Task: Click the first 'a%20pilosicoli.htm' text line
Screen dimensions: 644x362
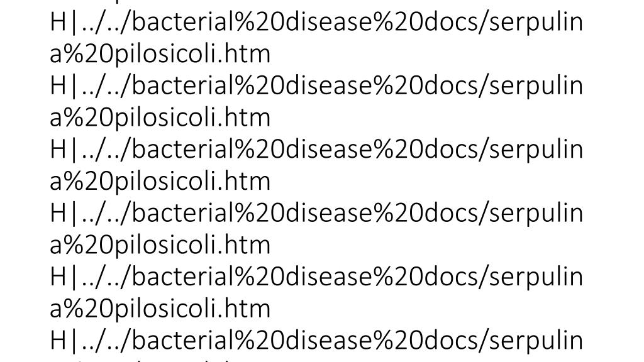Action: 160,54
